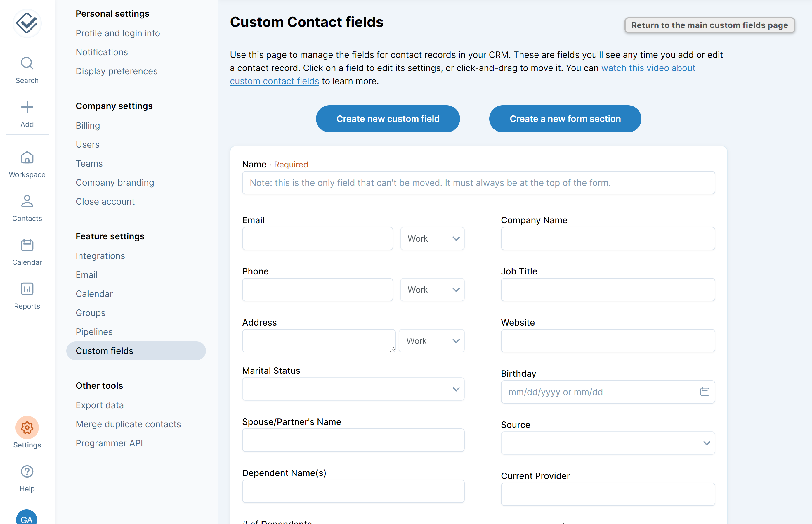Click the Company Name input field
Screen dimensions: 812x524
(x=608, y=238)
